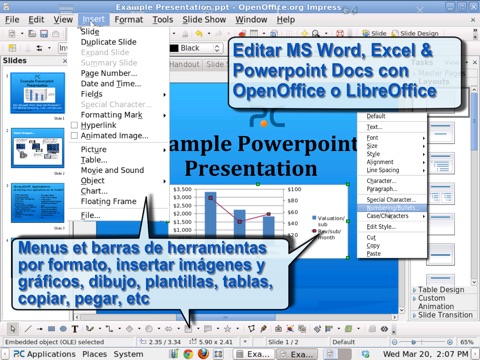Select the Text tool in drawing toolbar
Screen dimensions: 480x360
(x=75, y=329)
